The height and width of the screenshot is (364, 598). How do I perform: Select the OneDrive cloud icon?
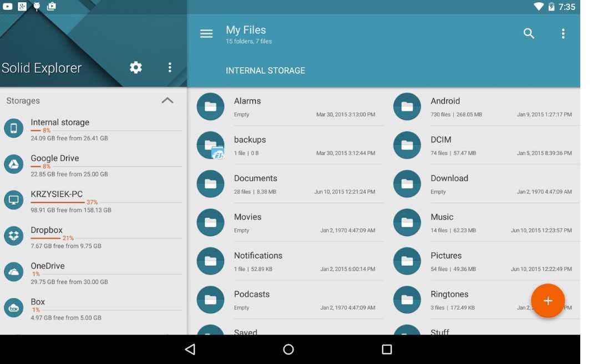[x=14, y=272]
